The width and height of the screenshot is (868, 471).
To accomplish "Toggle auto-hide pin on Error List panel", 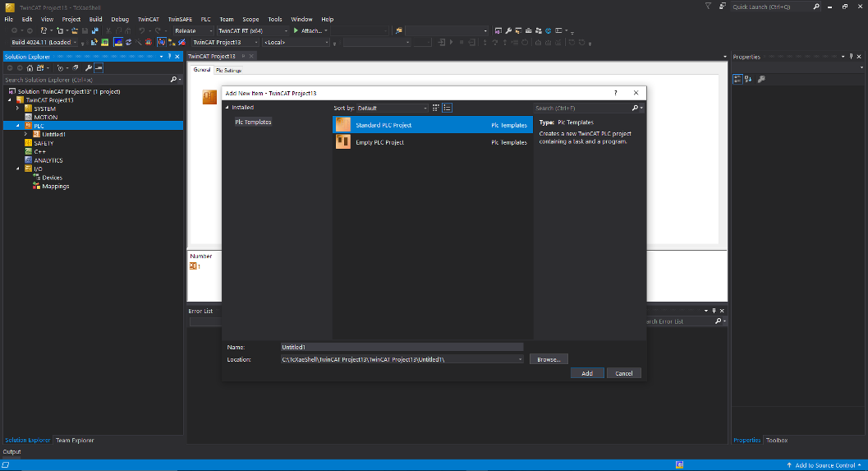I will (x=714, y=311).
